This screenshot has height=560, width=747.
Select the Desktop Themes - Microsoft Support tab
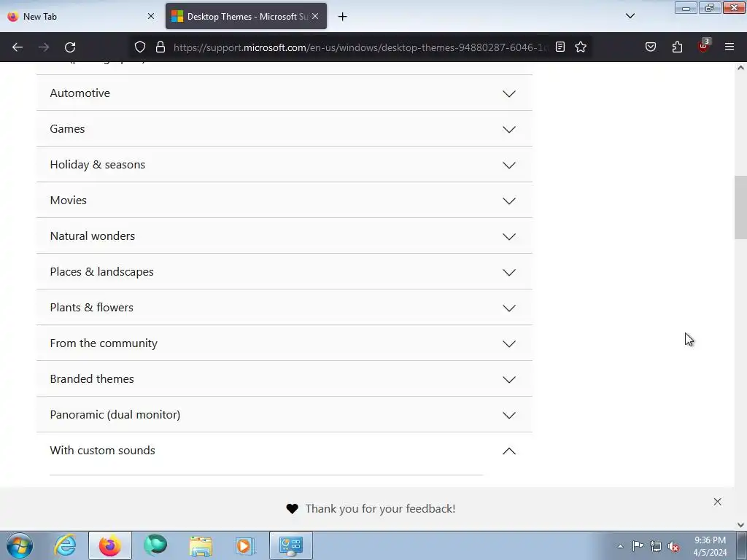(x=246, y=16)
